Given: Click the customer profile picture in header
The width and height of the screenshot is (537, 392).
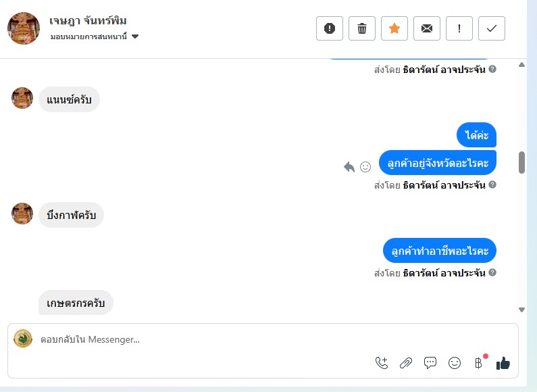Looking at the screenshot, I should [x=24, y=28].
